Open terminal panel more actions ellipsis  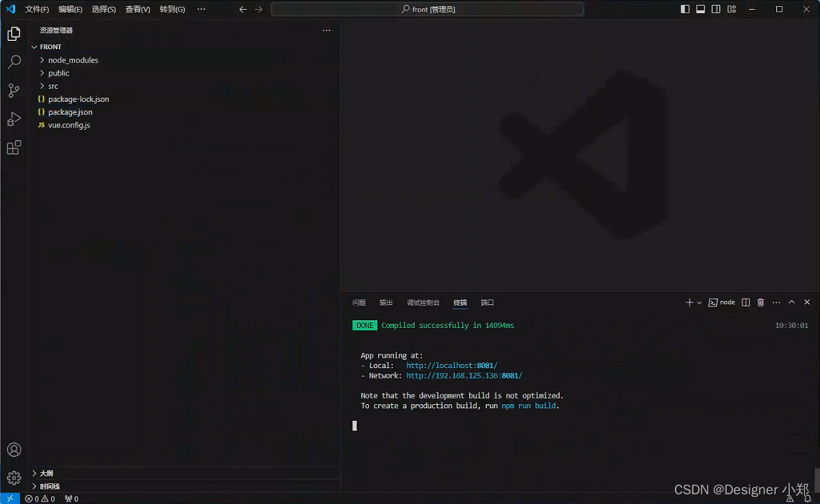point(776,302)
